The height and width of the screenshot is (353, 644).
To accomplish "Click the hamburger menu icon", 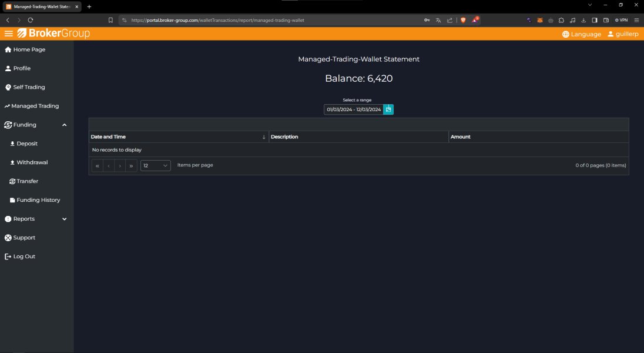I will pos(8,34).
